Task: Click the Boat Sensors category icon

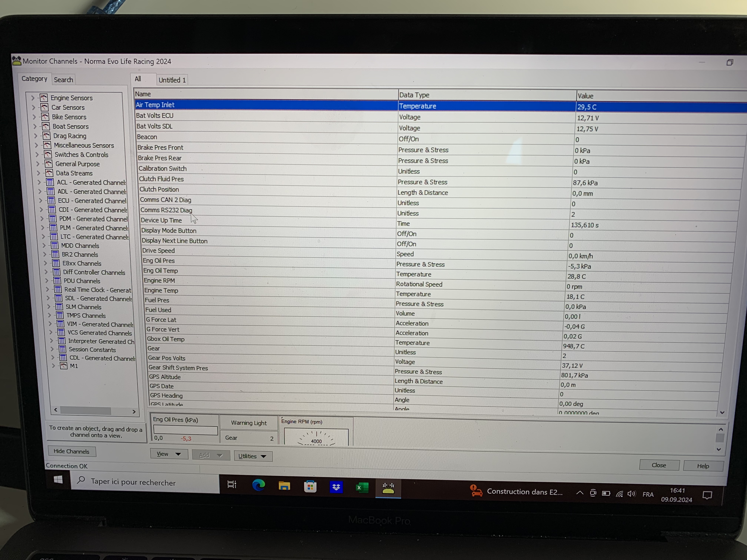Action: click(x=46, y=126)
